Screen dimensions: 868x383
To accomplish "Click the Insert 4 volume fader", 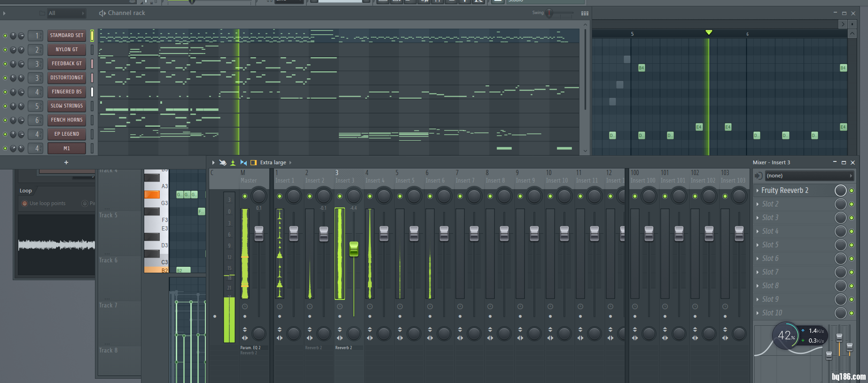I will (384, 233).
